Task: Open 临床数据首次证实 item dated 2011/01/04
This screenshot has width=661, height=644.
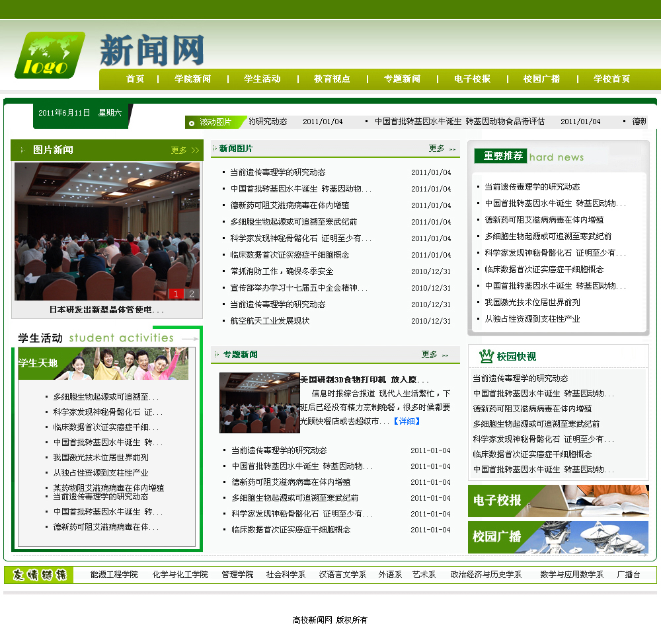Action: point(290,255)
